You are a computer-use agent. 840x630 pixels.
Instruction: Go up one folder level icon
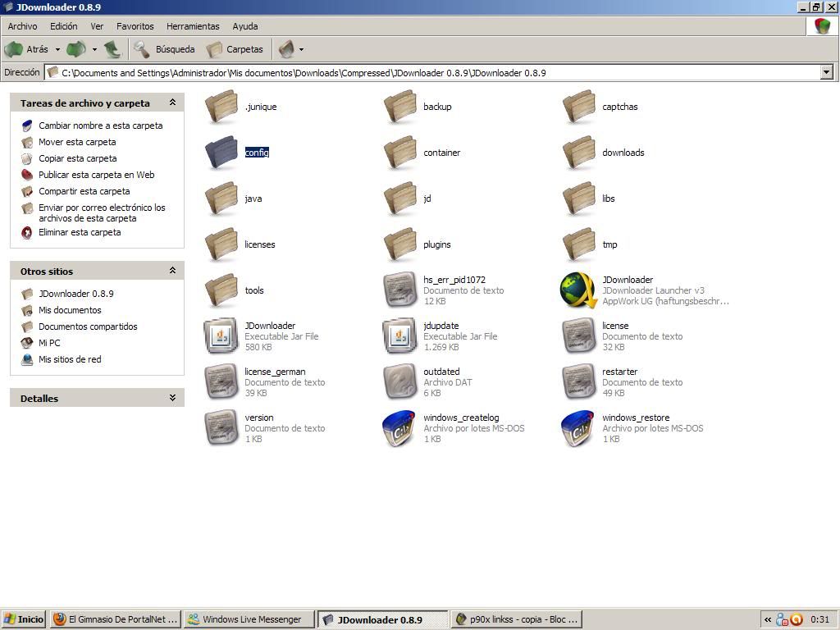pos(112,49)
